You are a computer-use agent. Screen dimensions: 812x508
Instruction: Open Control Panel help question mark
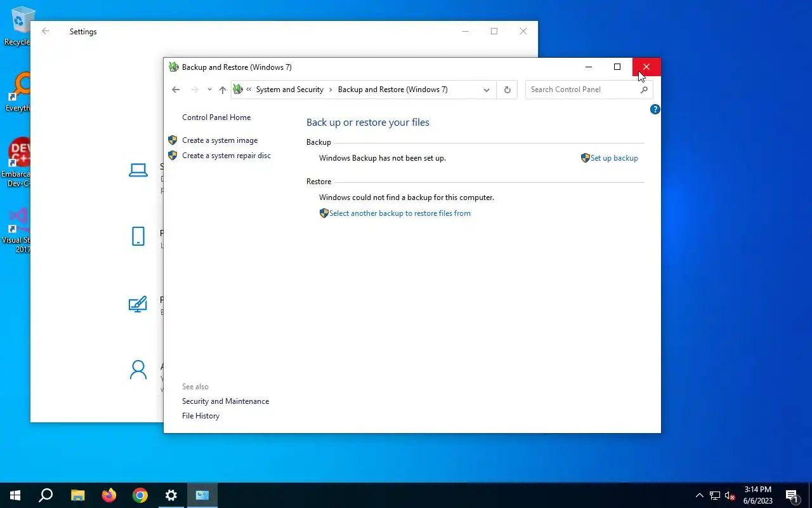click(655, 109)
